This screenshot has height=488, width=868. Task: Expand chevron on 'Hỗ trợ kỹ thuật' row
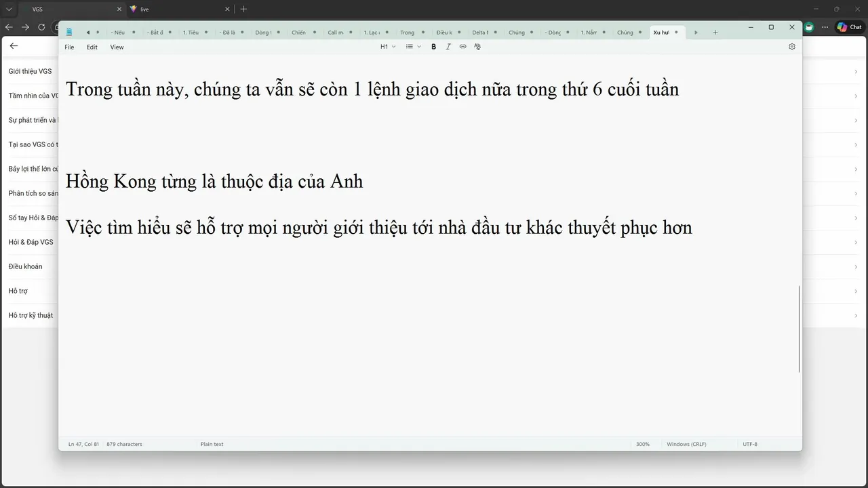[x=856, y=316]
